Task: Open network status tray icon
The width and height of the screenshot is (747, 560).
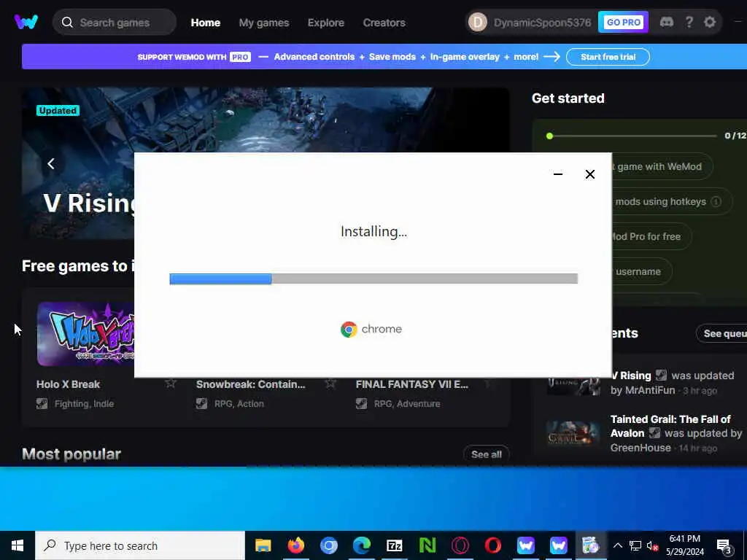Action: pyautogui.click(x=635, y=545)
